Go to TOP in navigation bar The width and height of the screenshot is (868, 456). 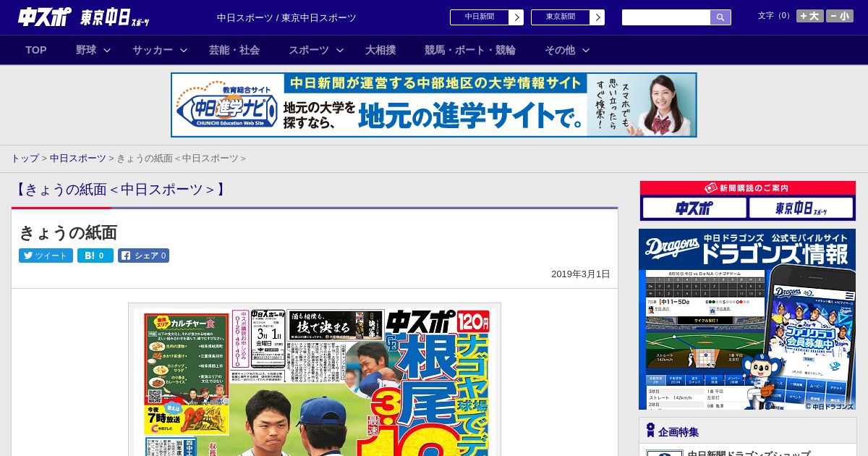click(36, 50)
